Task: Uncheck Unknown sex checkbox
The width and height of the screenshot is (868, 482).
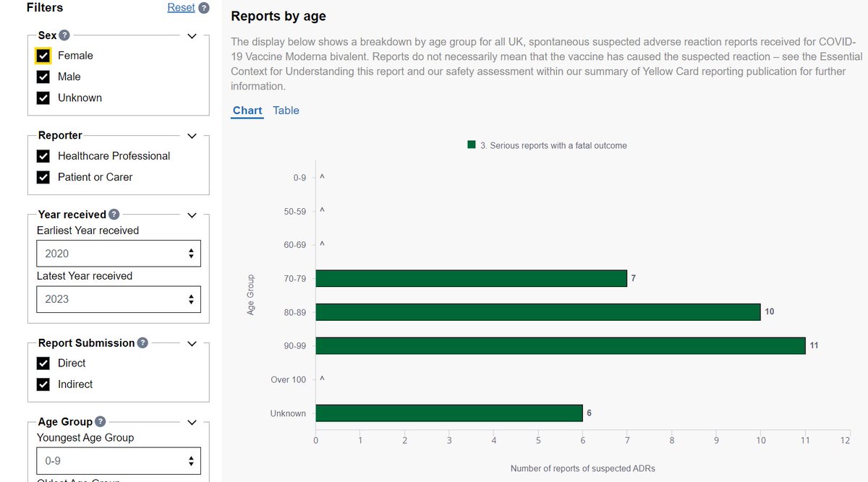Action: click(43, 98)
